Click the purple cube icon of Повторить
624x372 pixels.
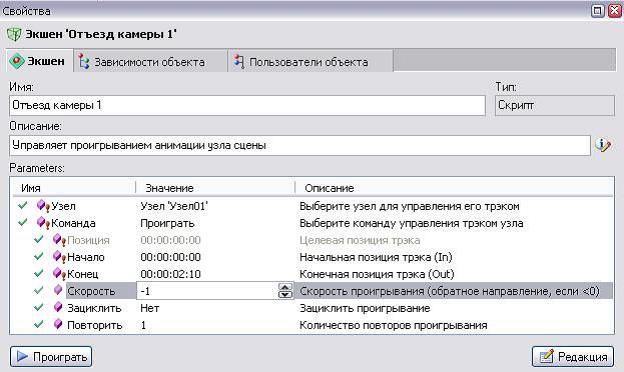58,325
